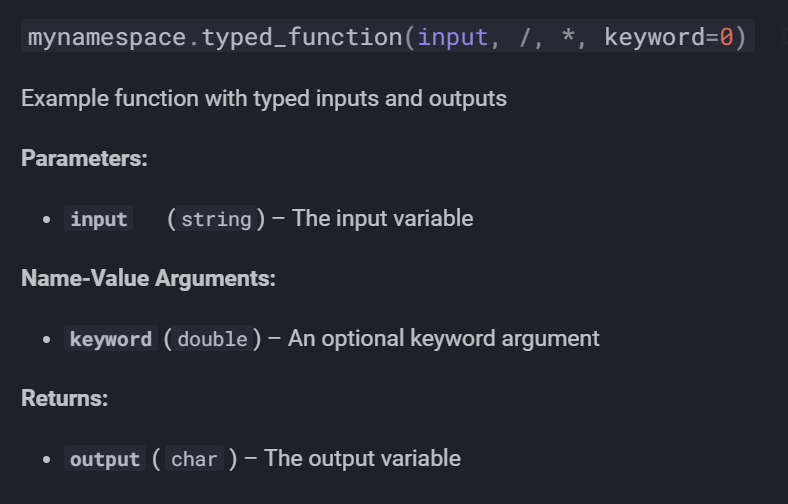Click the string type label
This screenshot has height=504, width=788.
pyautogui.click(x=216, y=219)
